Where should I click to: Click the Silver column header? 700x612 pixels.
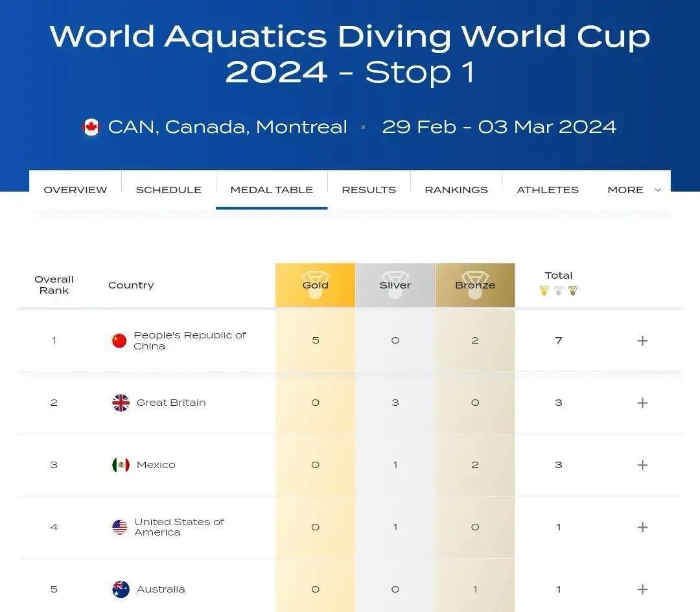[x=395, y=285]
